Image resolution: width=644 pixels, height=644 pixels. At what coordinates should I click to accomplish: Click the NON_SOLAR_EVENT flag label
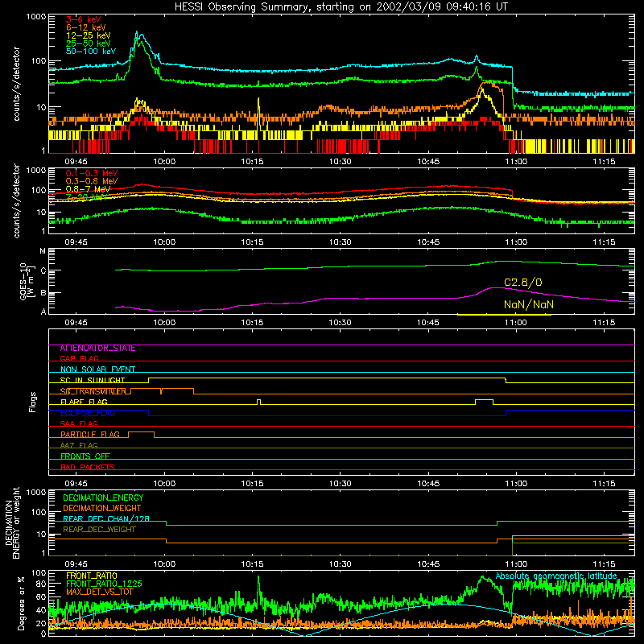(97, 369)
